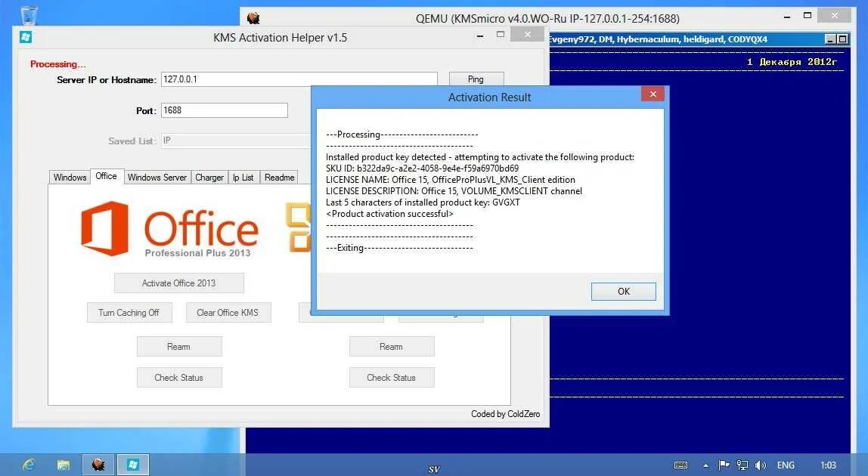
Task: Click the red Processing... status text
Action: tap(58, 64)
